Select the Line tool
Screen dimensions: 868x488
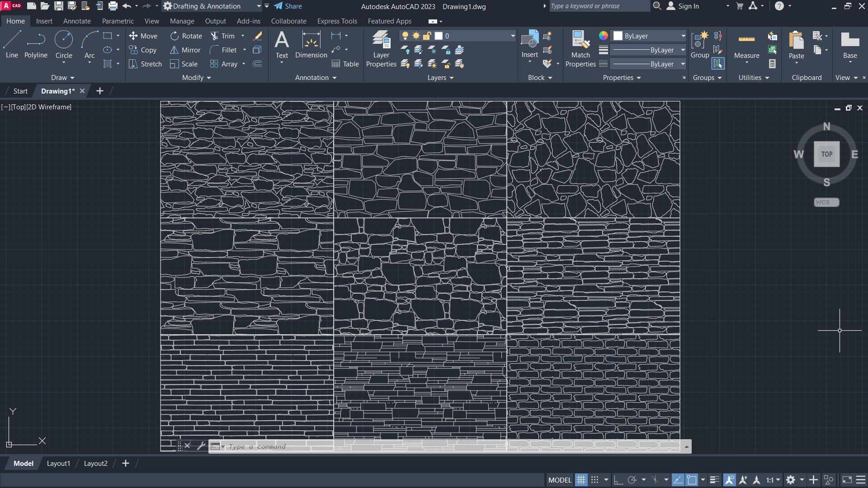coord(11,45)
